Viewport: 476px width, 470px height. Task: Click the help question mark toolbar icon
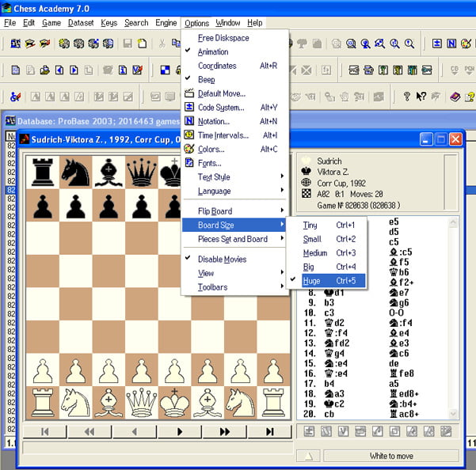pyautogui.click(x=407, y=97)
